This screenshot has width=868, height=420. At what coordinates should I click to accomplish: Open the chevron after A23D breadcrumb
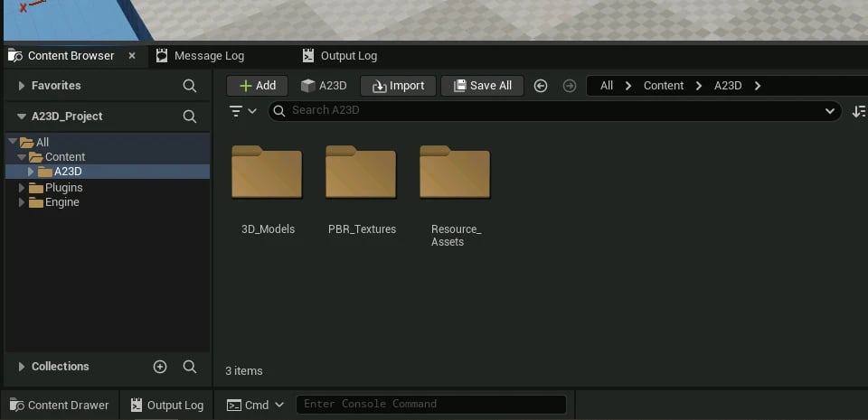click(x=758, y=86)
